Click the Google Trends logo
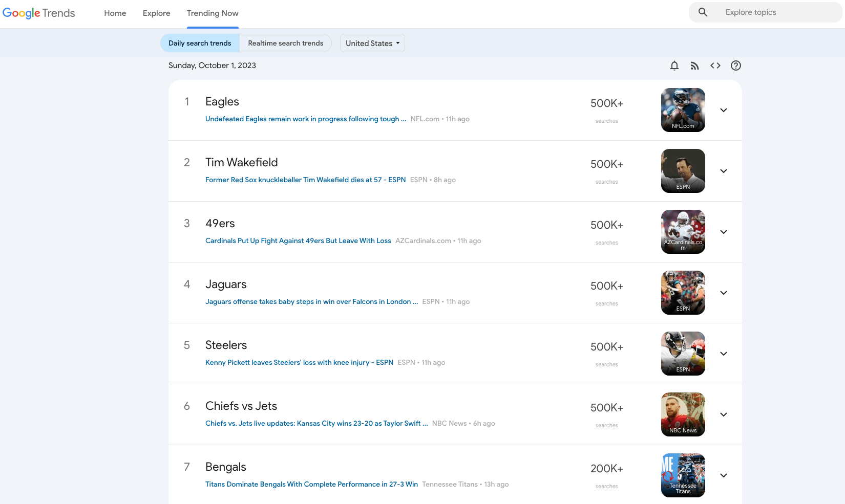This screenshot has width=845, height=504. 39,13
